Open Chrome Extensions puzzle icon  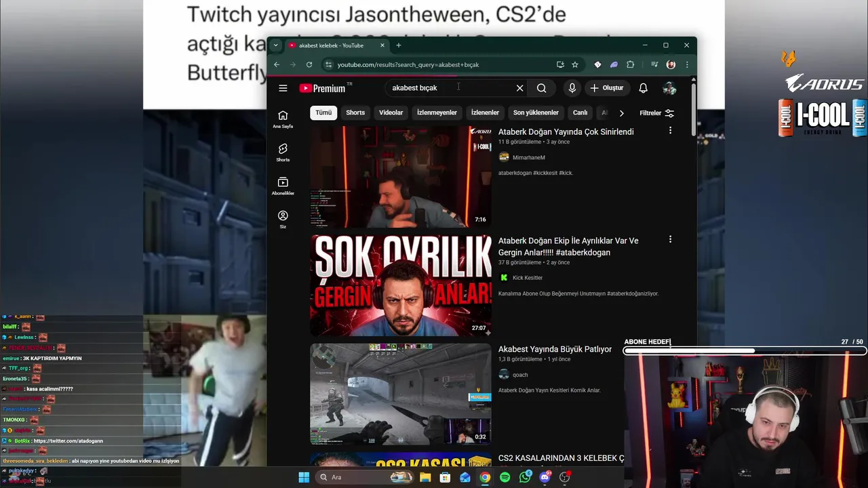(630, 64)
